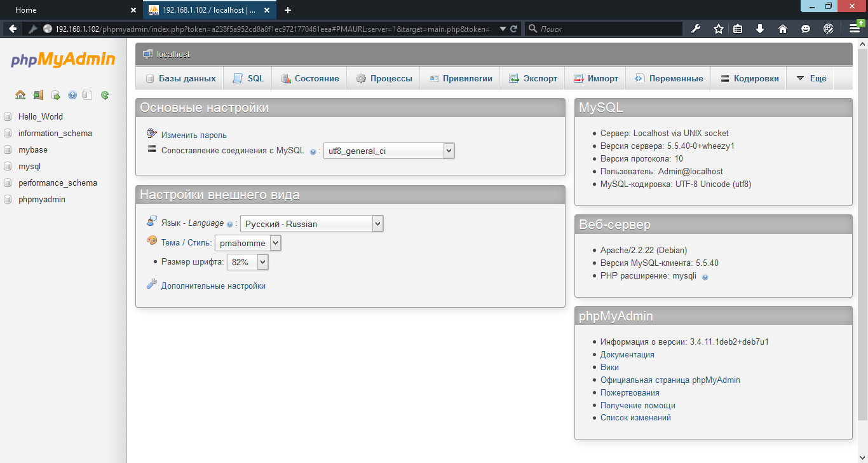The width and height of the screenshot is (868, 463).
Task: Open the Кодировки tab
Action: coord(749,78)
